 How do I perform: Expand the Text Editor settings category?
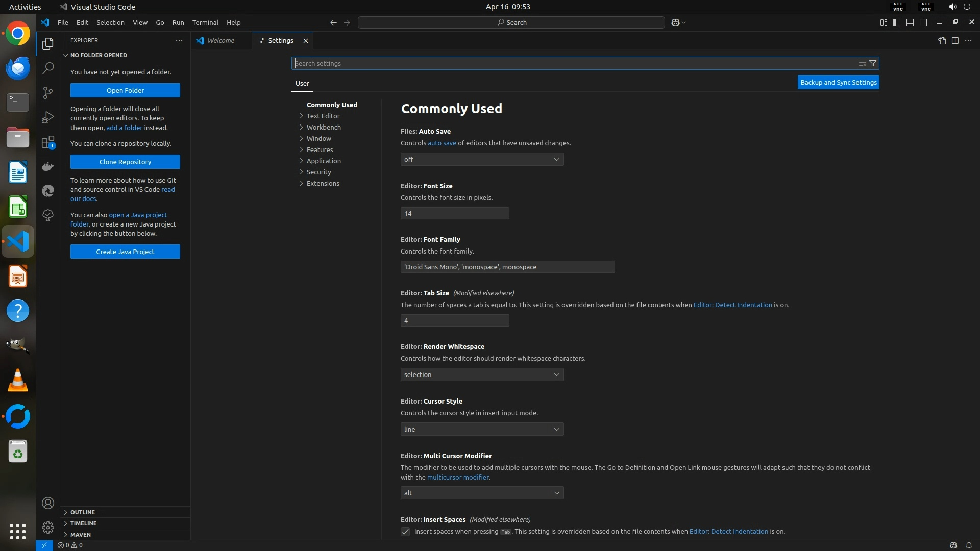[x=323, y=116]
